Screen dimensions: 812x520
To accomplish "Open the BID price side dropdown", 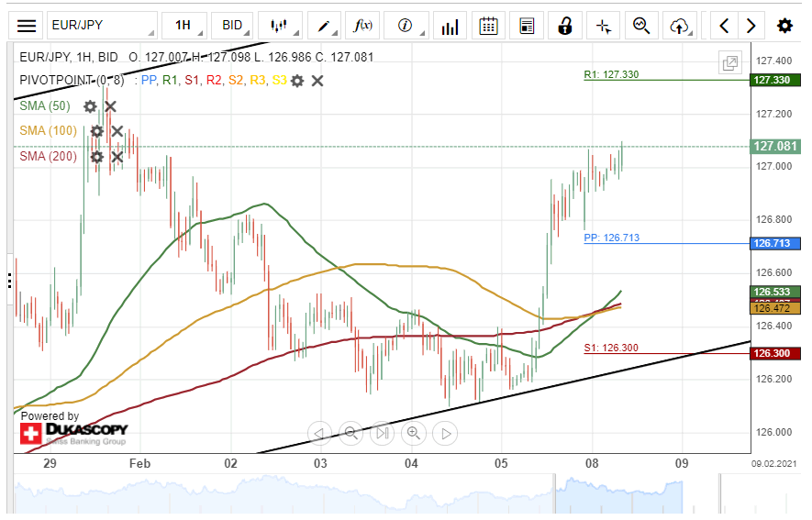I will 233,26.
